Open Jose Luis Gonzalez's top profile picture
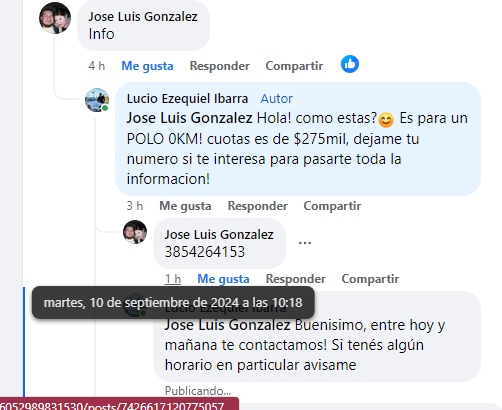Viewport: 502px width, 410px height. (55, 18)
